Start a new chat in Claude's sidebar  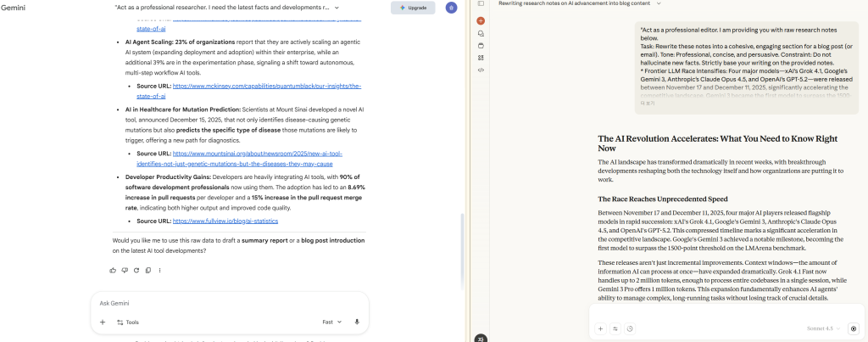point(481,20)
